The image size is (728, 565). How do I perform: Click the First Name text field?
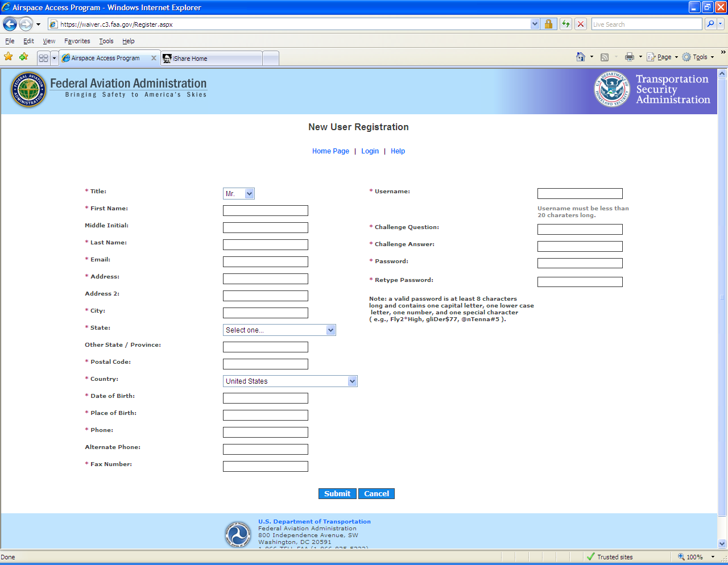tap(266, 211)
